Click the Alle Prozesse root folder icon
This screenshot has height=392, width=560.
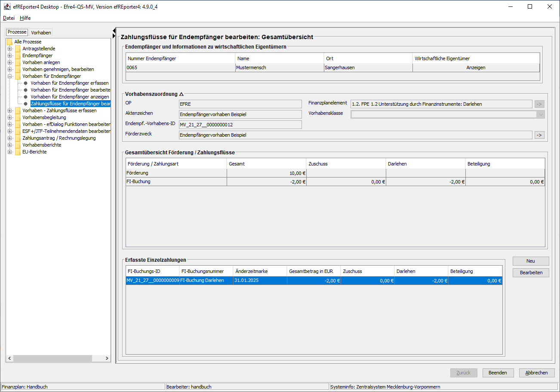coord(9,42)
